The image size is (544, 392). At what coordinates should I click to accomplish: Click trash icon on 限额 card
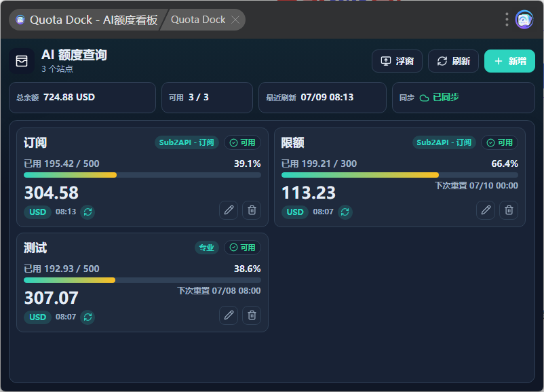click(x=509, y=210)
